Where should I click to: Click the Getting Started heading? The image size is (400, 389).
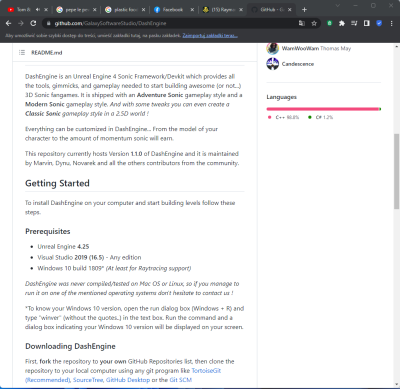57,183
